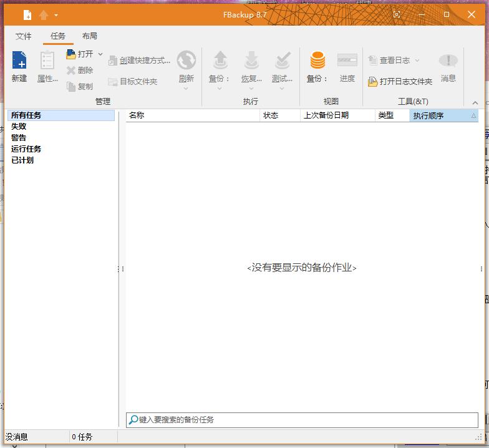The width and height of the screenshot is (489, 448).
Task: Click the left panel splitter handle dots
Action: (x=121, y=269)
